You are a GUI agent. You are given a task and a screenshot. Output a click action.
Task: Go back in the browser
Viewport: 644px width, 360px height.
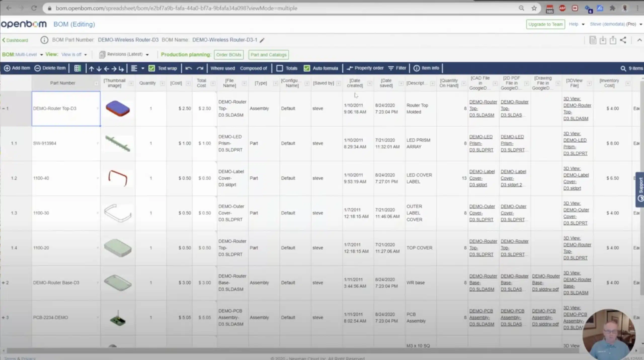[9, 8]
